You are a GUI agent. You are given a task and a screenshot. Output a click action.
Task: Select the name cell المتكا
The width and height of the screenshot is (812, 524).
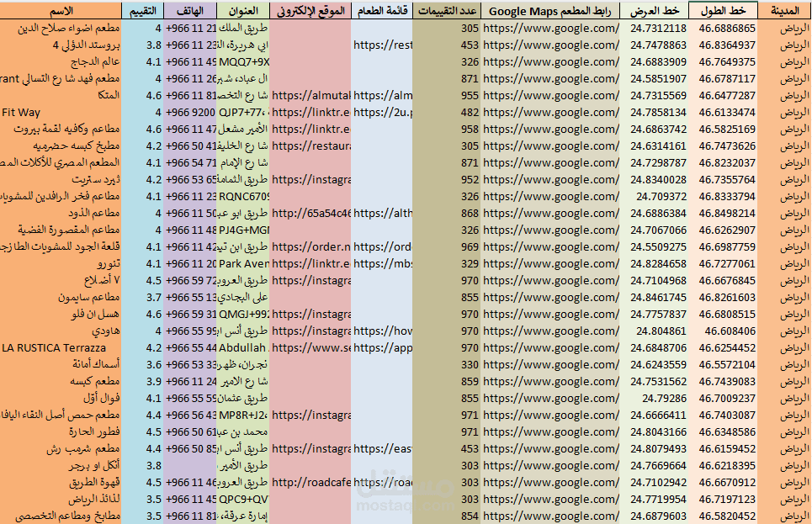61,96
